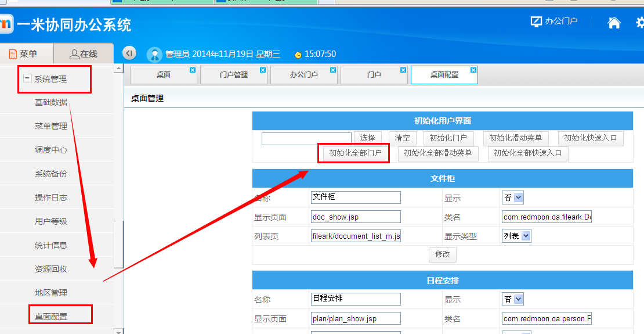Screen dimensions: 644x334
Task: Click the 文件柜 修改 button
Action: (442, 254)
